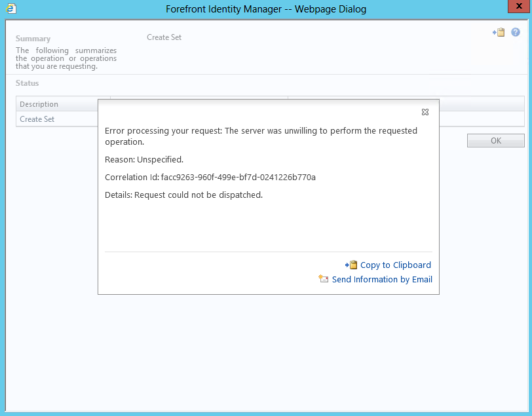532x416 pixels.
Task: Click the Summary heading
Action: pyautogui.click(x=33, y=39)
